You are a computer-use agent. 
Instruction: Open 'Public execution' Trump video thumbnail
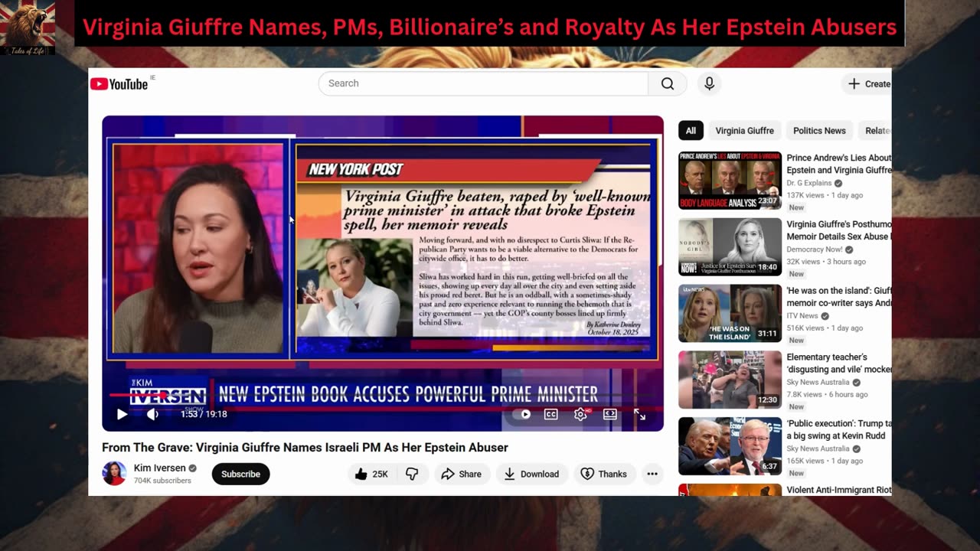point(730,446)
